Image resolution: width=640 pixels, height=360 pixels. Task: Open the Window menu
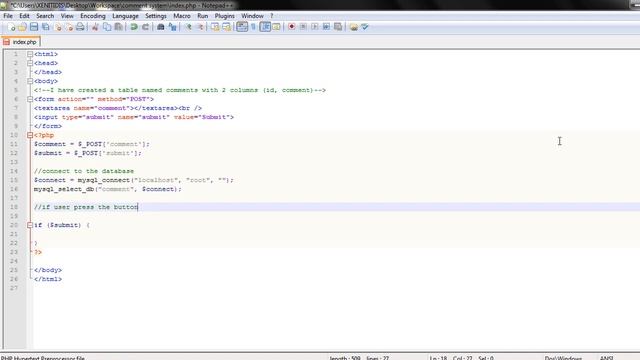coord(252,16)
